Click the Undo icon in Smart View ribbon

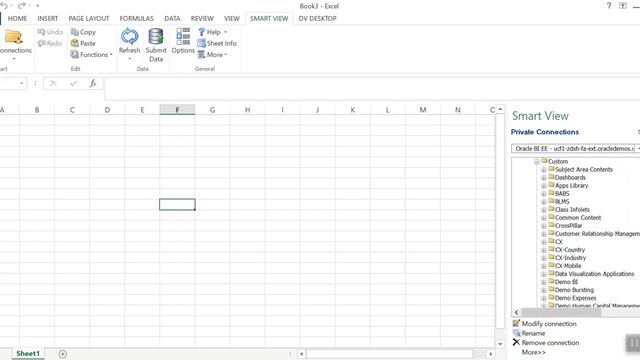[41, 32]
